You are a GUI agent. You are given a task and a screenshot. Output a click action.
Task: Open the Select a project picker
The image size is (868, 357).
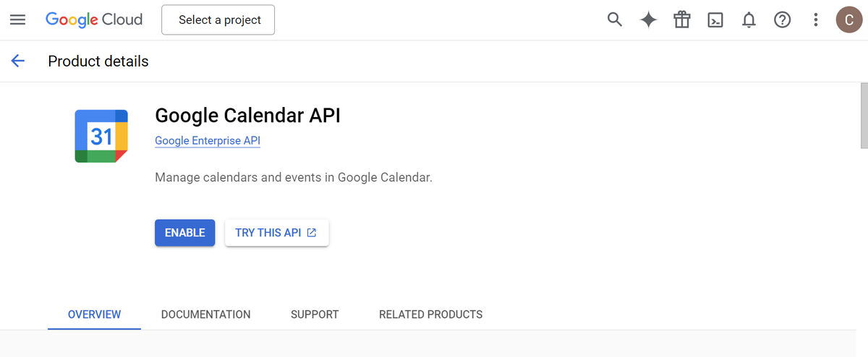[x=218, y=20]
